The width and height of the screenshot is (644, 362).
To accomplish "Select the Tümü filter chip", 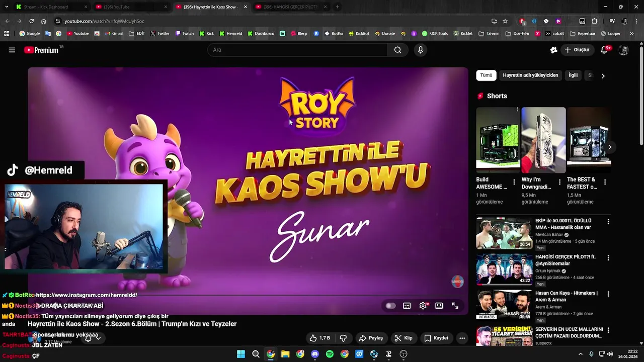I will (486, 75).
